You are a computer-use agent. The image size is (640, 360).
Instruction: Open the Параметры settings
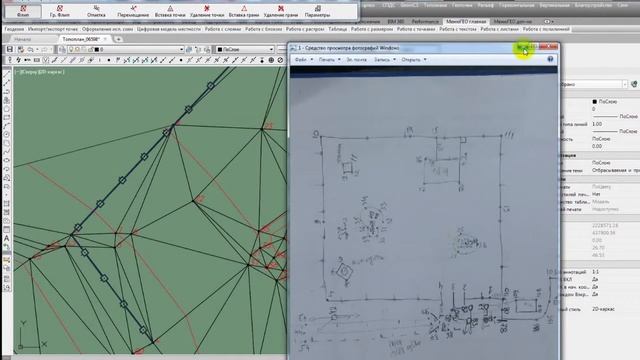tap(317, 11)
